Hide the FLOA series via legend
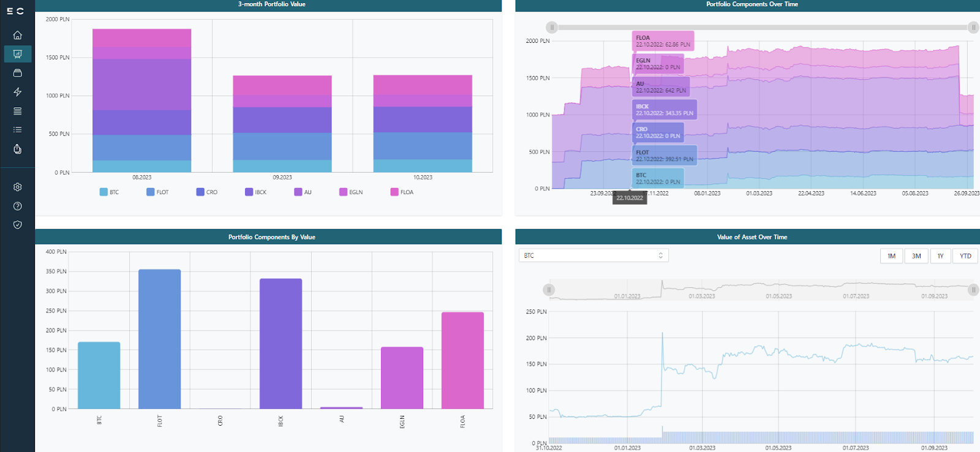Viewport: 980px width, 452px height. coord(402,192)
